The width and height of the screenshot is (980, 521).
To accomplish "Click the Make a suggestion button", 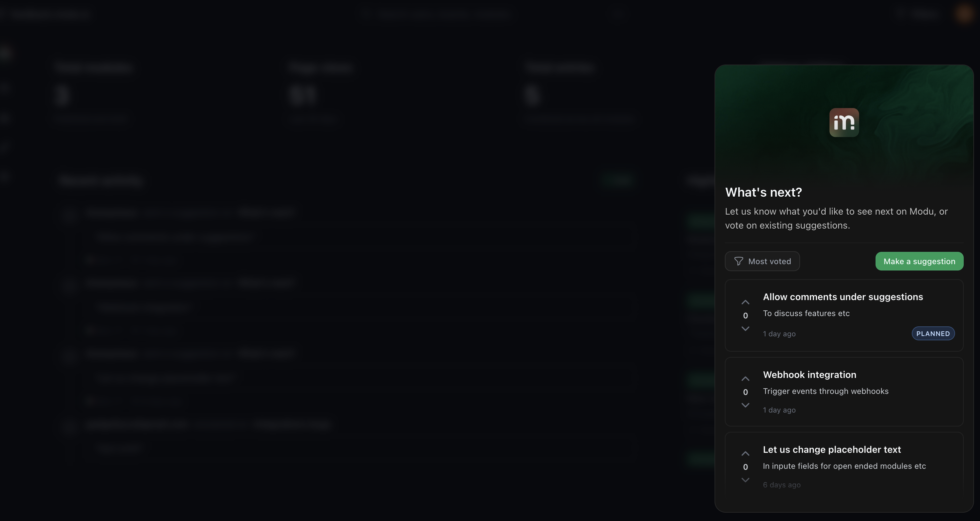I will tap(919, 261).
